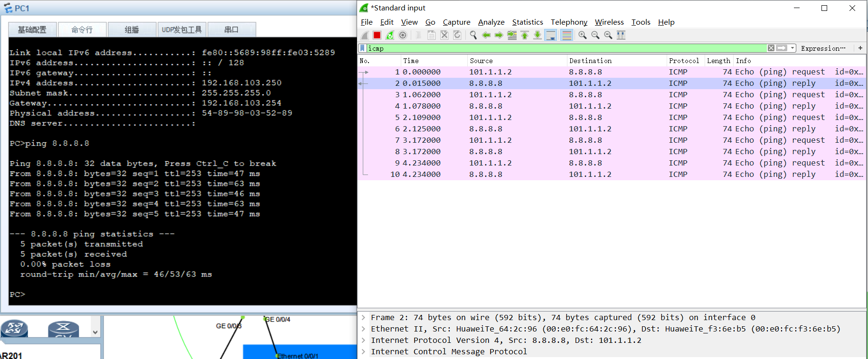The height and width of the screenshot is (359, 868).
Task: Reload the capture file icon
Action: point(457,35)
